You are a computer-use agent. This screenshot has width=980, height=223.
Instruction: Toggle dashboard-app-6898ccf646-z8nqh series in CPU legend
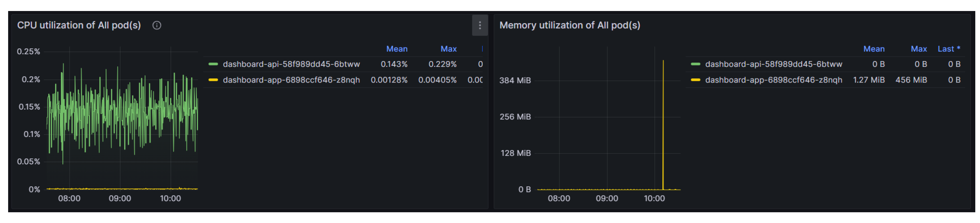click(x=291, y=80)
